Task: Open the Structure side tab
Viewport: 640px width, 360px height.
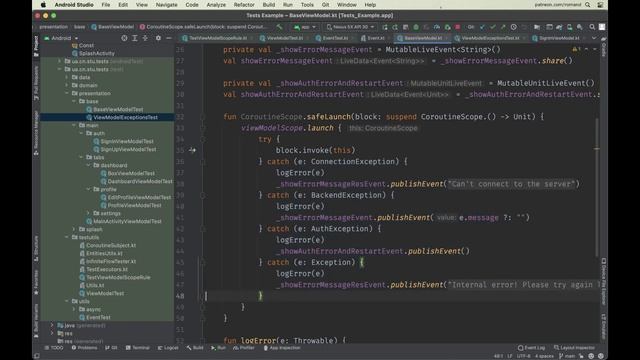Action: [x=36, y=249]
